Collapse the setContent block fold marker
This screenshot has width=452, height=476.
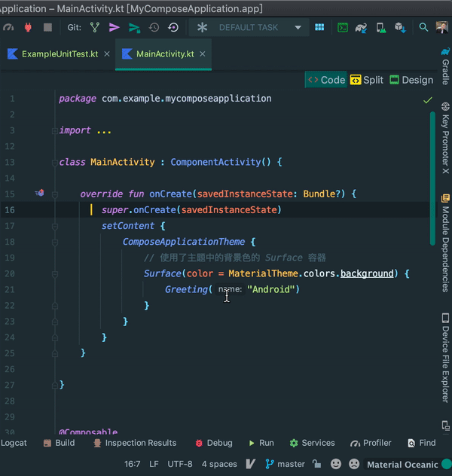click(x=55, y=227)
